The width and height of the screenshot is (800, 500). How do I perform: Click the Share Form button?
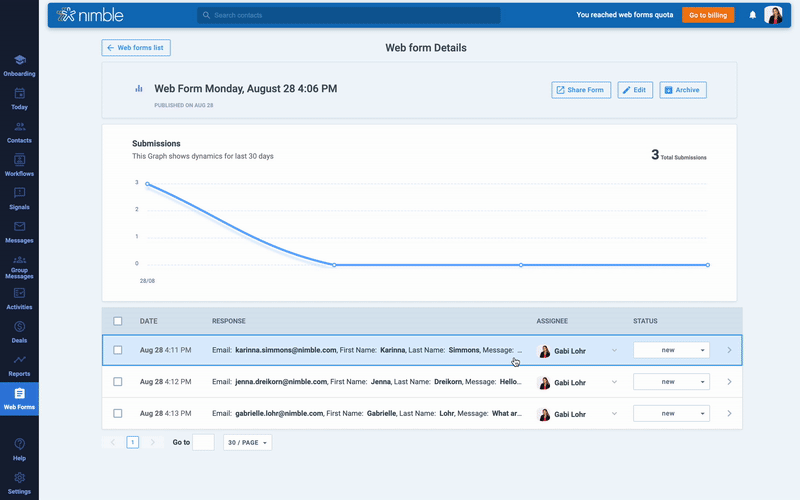pos(581,90)
